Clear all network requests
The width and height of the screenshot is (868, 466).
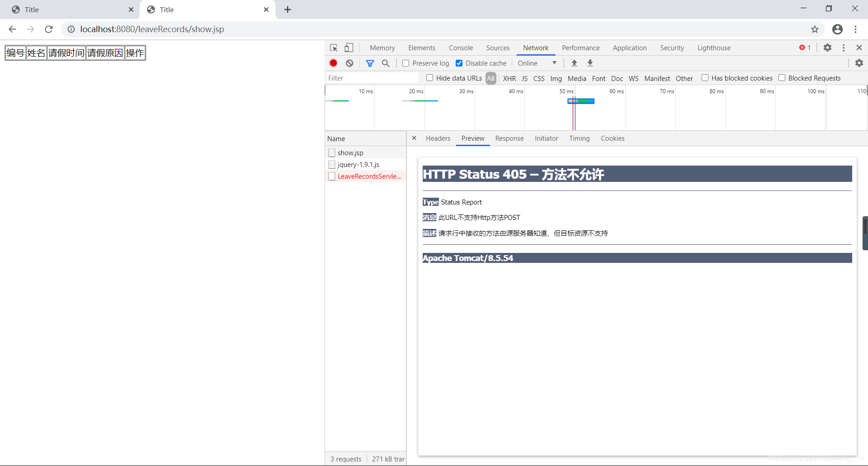tap(349, 63)
